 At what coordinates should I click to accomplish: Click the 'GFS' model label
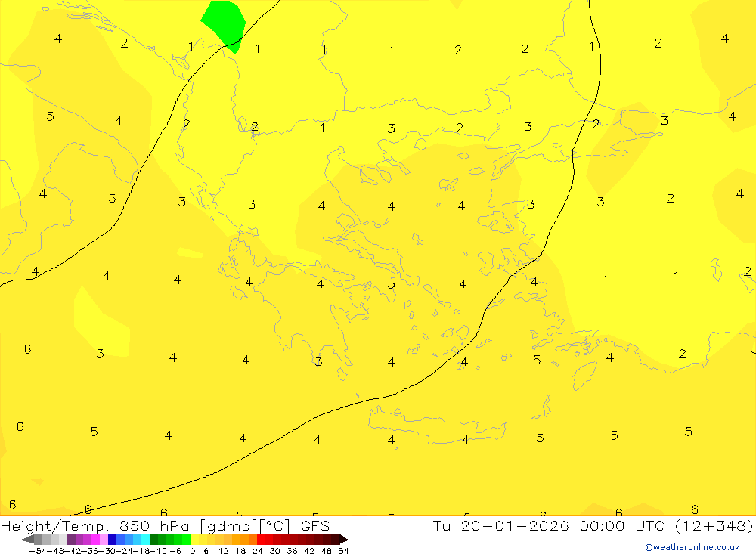(x=315, y=526)
